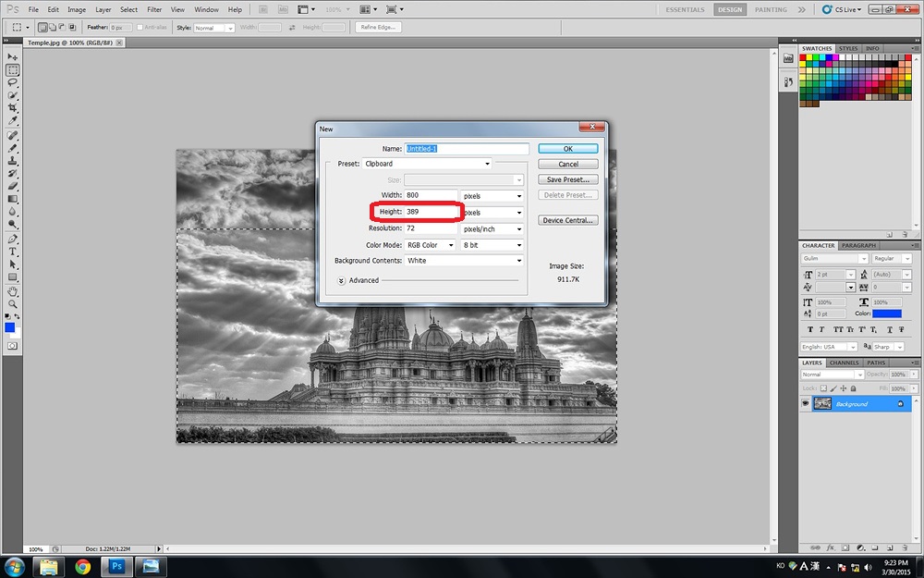Open the Filter menu
The height and width of the screenshot is (578, 924).
(x=154, y=9)
